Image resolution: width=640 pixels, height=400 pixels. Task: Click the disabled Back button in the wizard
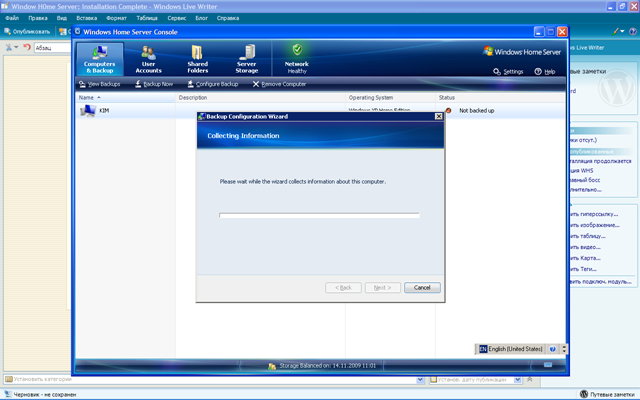pyautogui.click(x=343, y=287)
